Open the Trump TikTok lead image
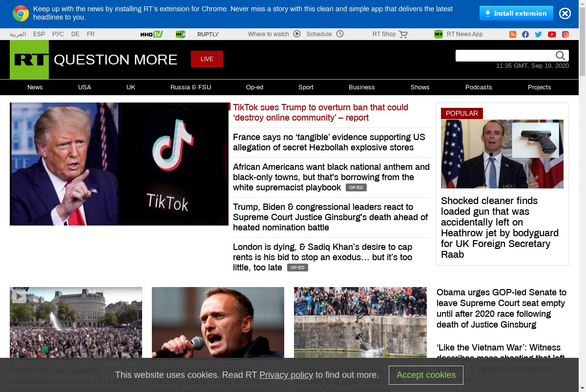 119,164
